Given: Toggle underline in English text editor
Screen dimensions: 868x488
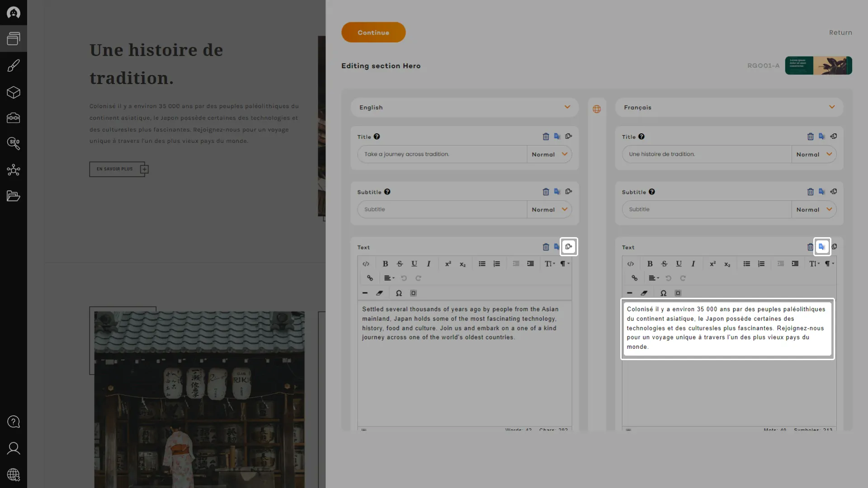Looking at the screenshot, I should pyautogui.click(x=414, y=264).
